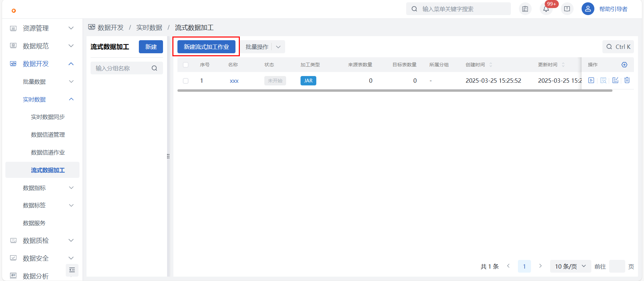Open table column settings hexagon icon
644x281 pixels.
pos(624,65)
